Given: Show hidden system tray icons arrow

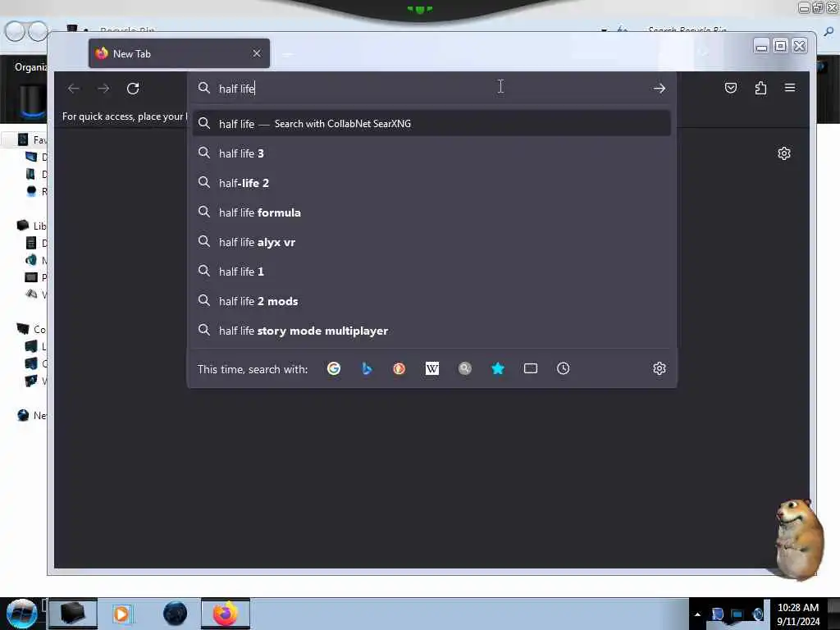Looking at the screenshot, I should point(697,614).
